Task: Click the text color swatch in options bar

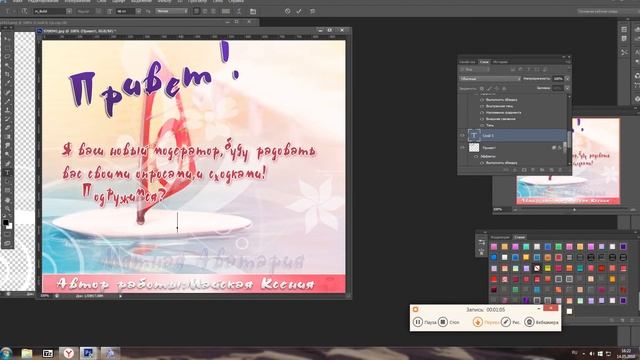Action: 225,11
